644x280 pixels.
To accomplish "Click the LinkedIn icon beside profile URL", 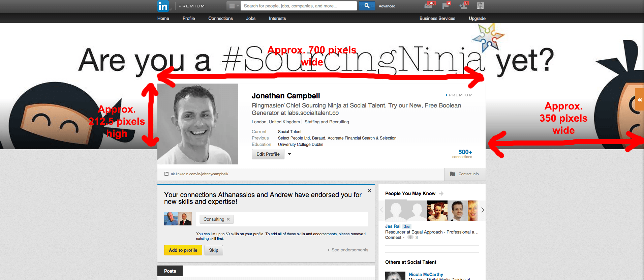I will (166, 174).
